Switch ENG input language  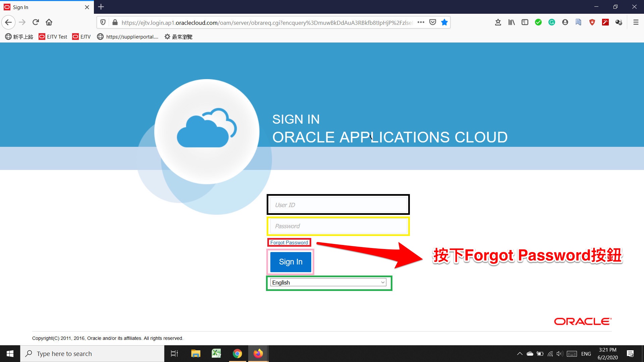[586, 354]
